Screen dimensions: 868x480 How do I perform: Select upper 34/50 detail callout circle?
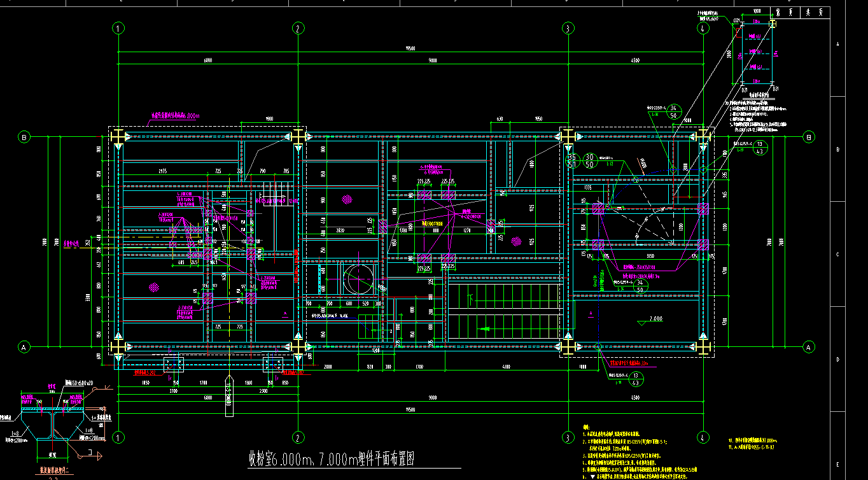click(675, 112)
